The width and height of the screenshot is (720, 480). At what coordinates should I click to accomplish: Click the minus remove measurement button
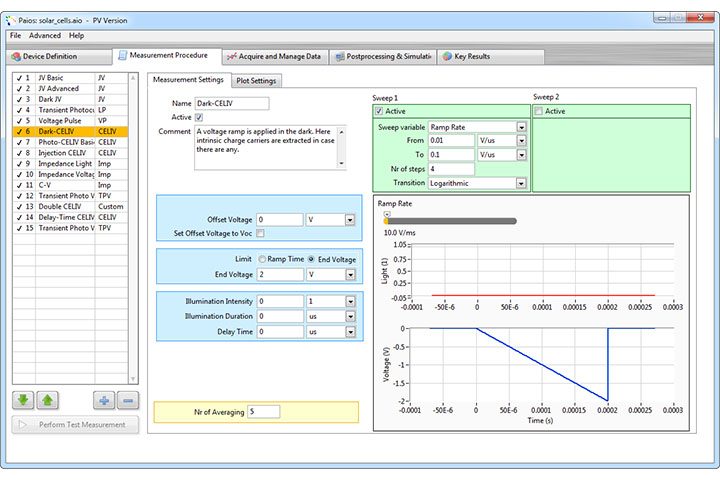(x=128, y=401)
